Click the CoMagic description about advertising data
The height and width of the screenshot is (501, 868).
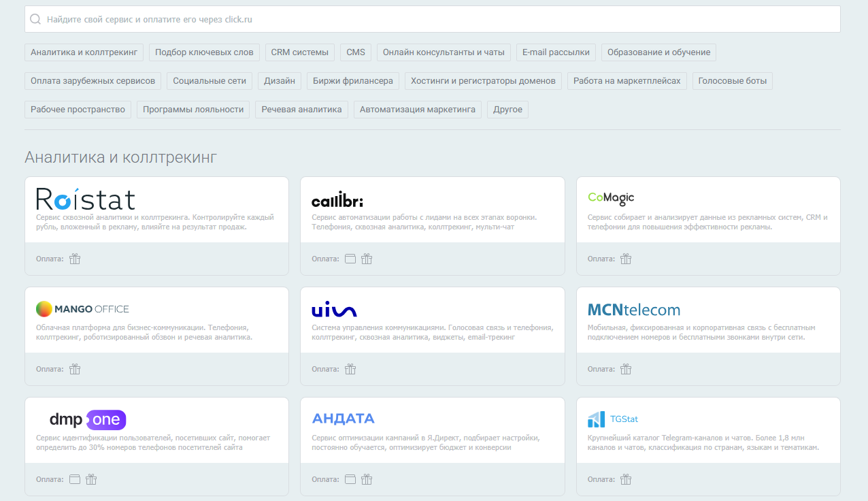[707, 222]
